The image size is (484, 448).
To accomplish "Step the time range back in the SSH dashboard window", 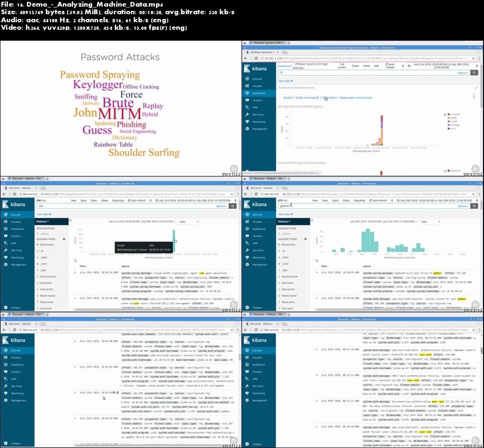I will coord(403,66).
